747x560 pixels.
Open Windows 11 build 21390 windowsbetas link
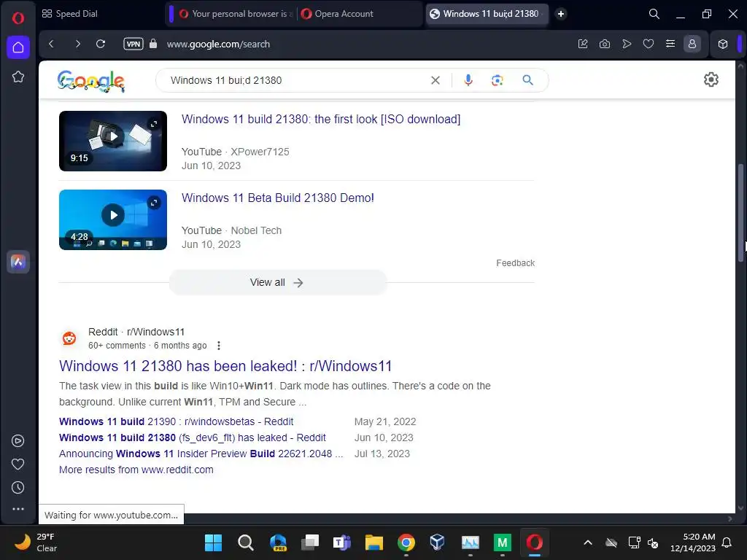[x=177, y=421]
